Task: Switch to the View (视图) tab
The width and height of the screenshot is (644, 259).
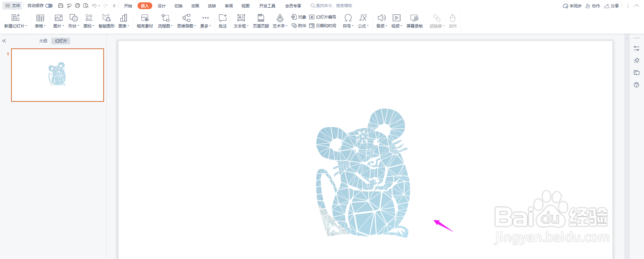Action: click(246, 6)
